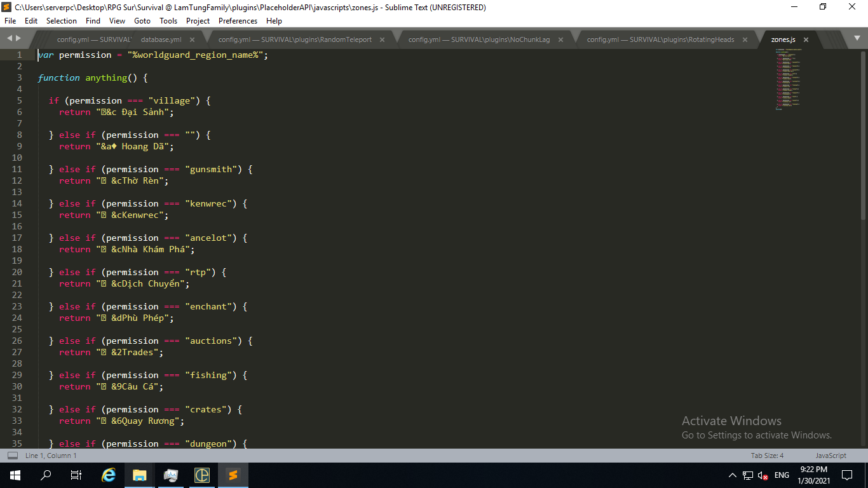868x488 pixels.
Task: Open the File menu
Action: coord(10,21)
